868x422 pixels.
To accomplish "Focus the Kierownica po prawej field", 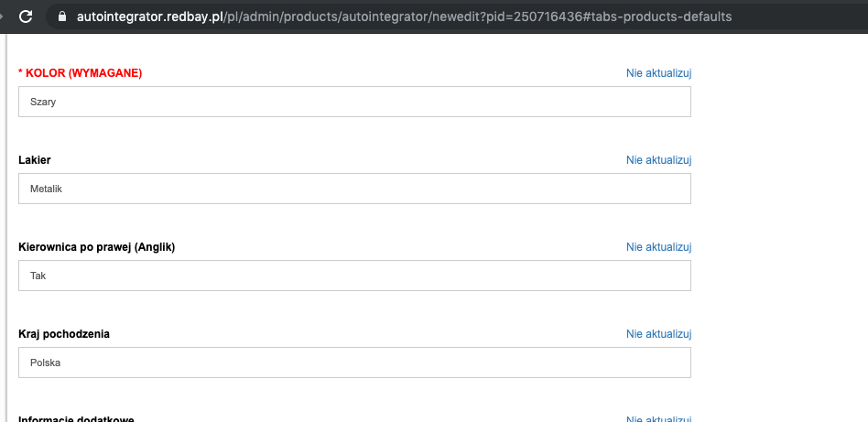I will point(354,276).
